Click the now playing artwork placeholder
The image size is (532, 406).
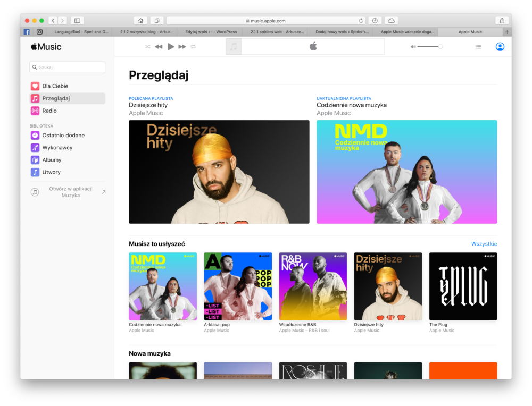point(234,46)
